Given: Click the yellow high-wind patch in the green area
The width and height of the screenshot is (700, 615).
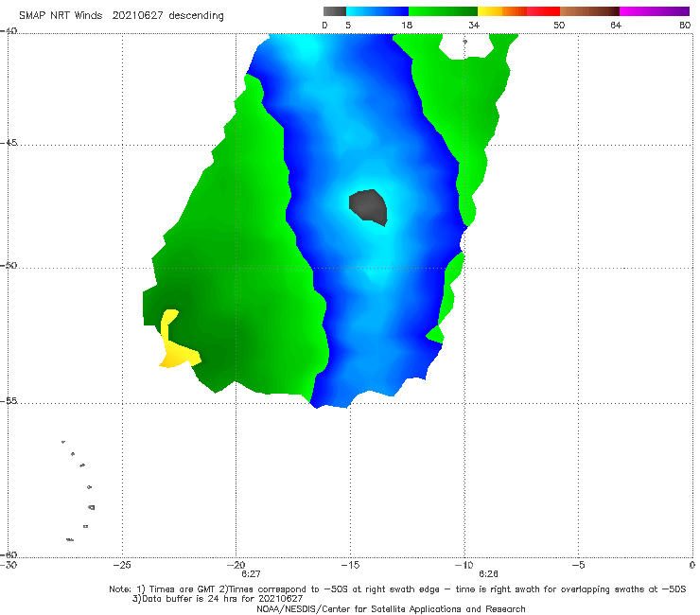Looking at the screenshot, I should [x=179, y=341].
